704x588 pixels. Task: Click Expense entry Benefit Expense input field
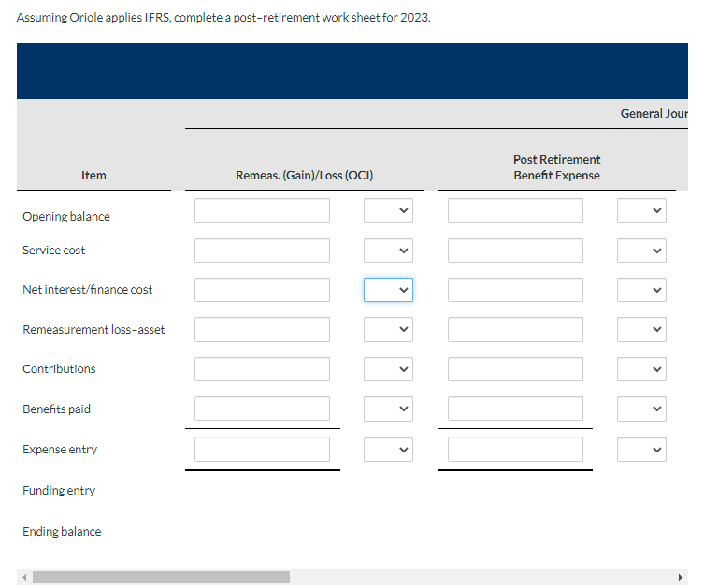[x=515, y=450]
